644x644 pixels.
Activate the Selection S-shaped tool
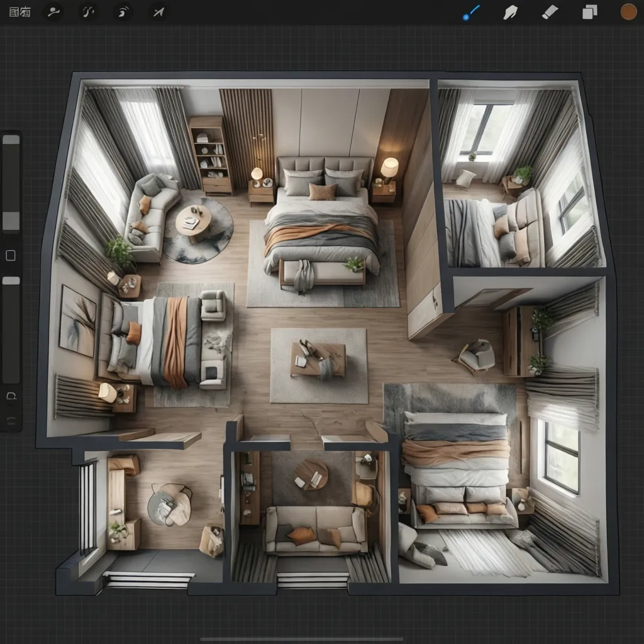[123, 13]
